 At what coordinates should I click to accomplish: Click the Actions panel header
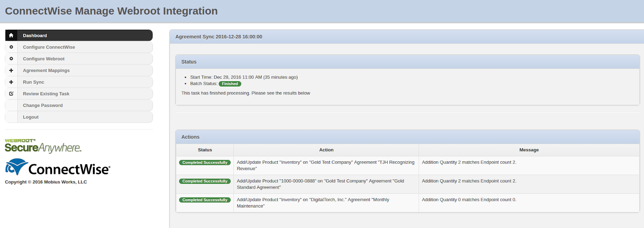pos(408,137)
